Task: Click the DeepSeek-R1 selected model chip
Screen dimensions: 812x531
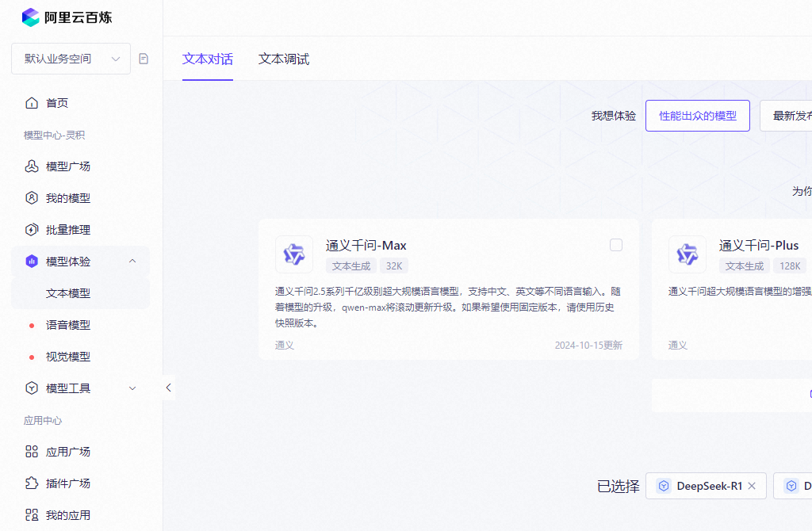Action: (706, 486)
